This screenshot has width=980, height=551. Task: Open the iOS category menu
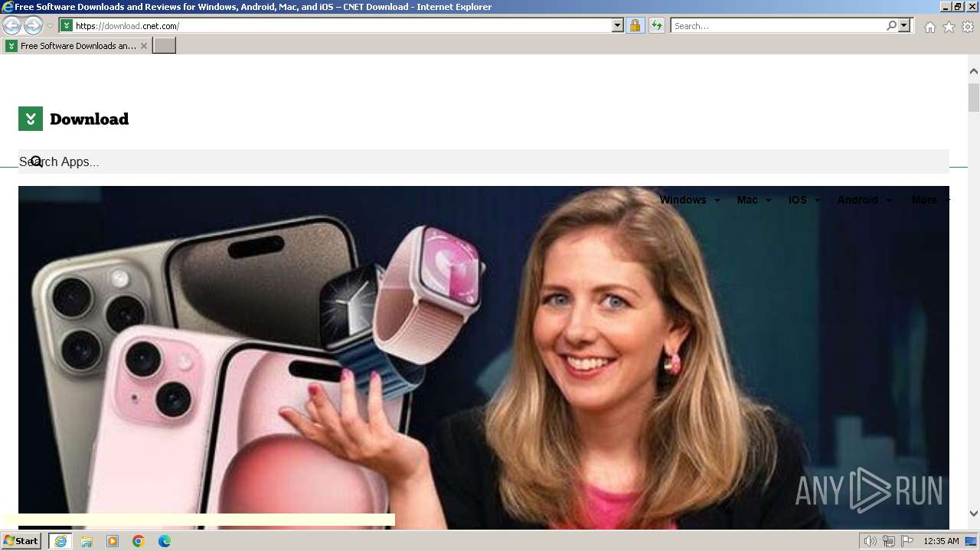point(805,200)
